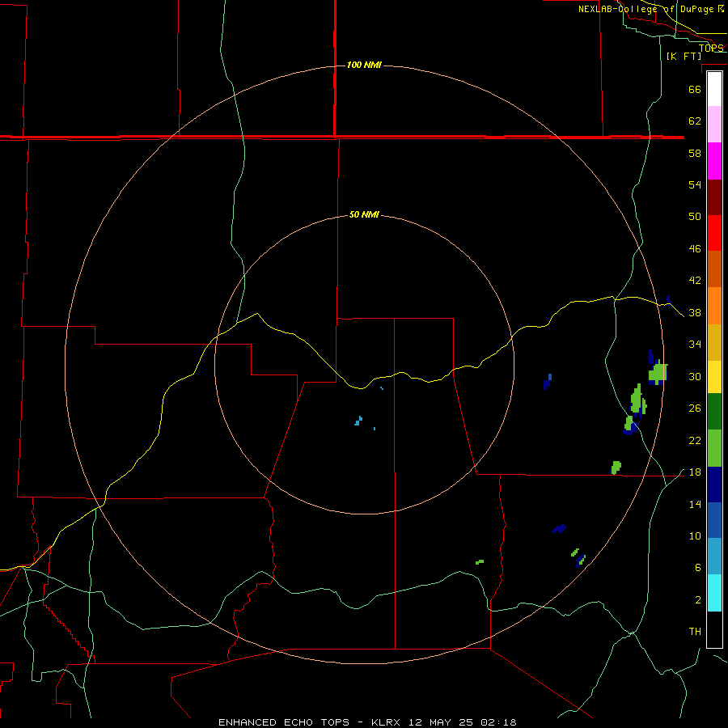The width and height of the screenshot is (728, 728).
Task: Click the "50 NMI" range ring label
Action: tap(364, 214)
